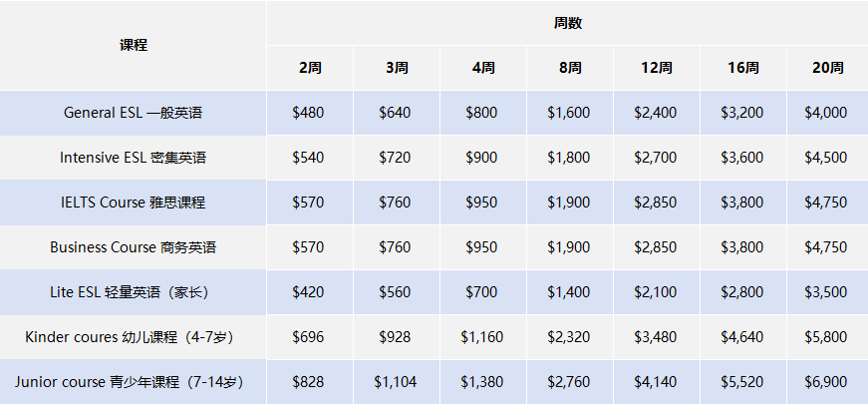
Task: Click the 20周 column header
Action: pos(826,69)
